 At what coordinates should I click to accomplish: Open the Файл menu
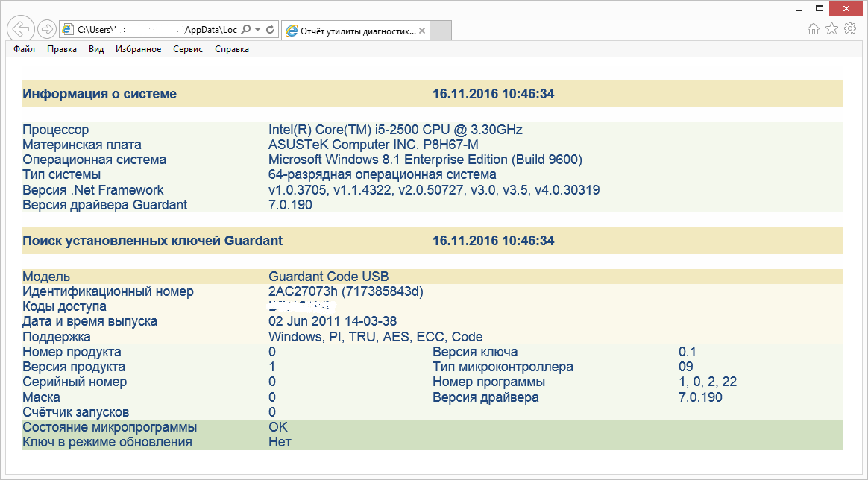(x=24, y=49)
